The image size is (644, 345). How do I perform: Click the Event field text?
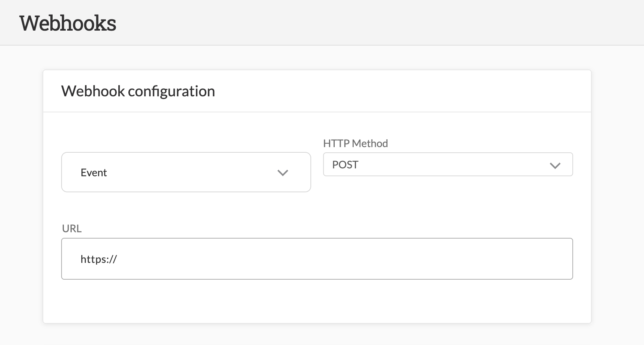(94, 172)
